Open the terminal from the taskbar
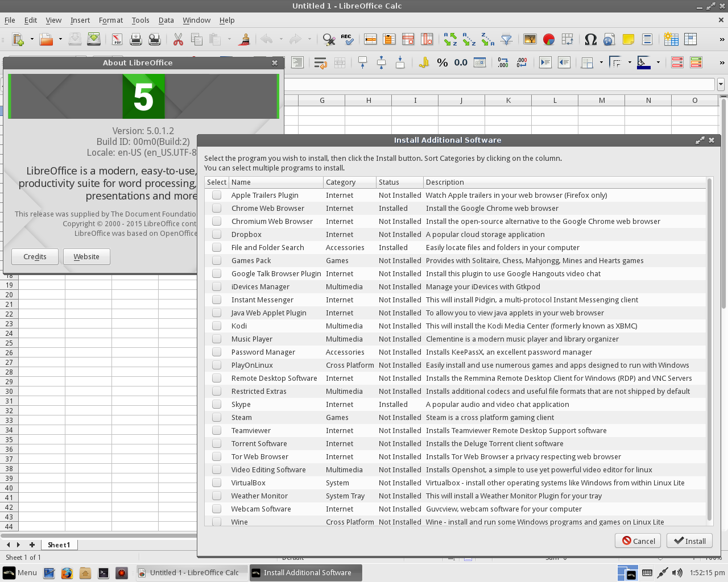The width and height of the screenshot is (728, 582). [104, 573]
